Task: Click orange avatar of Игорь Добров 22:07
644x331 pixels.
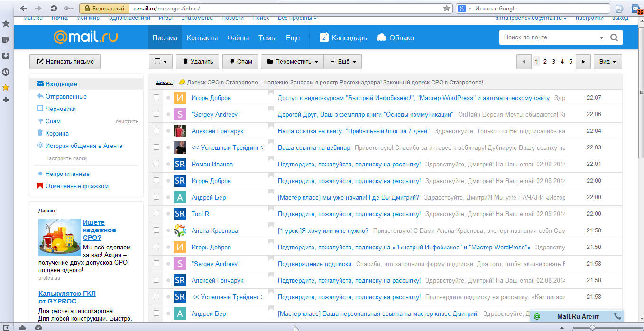Action: [x=180, y=98]
